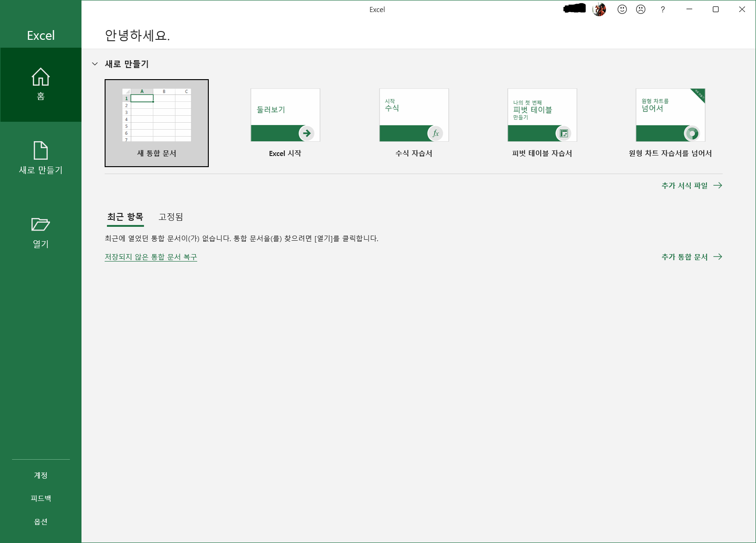Close the Excel window

coord(742,9)
